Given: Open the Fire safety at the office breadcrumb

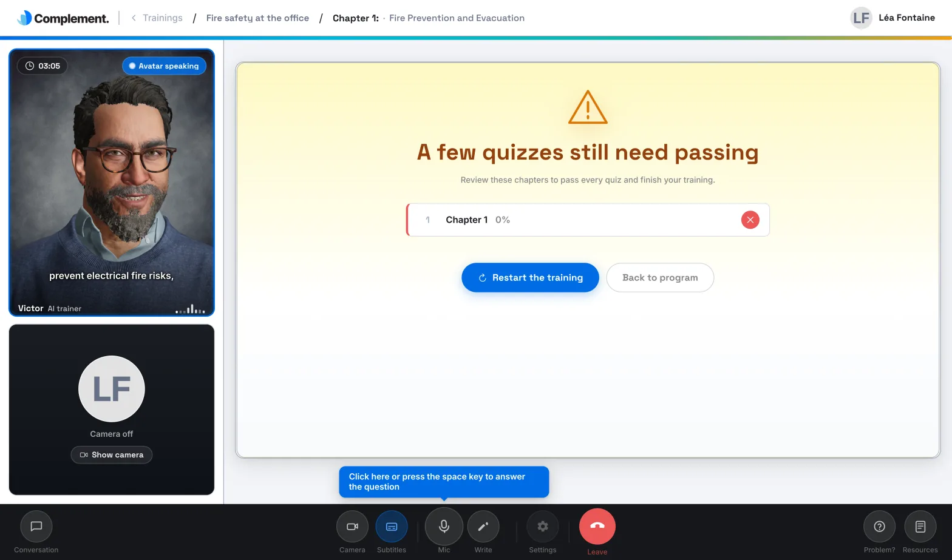Looking at the screenshot, I should point(257,18).
